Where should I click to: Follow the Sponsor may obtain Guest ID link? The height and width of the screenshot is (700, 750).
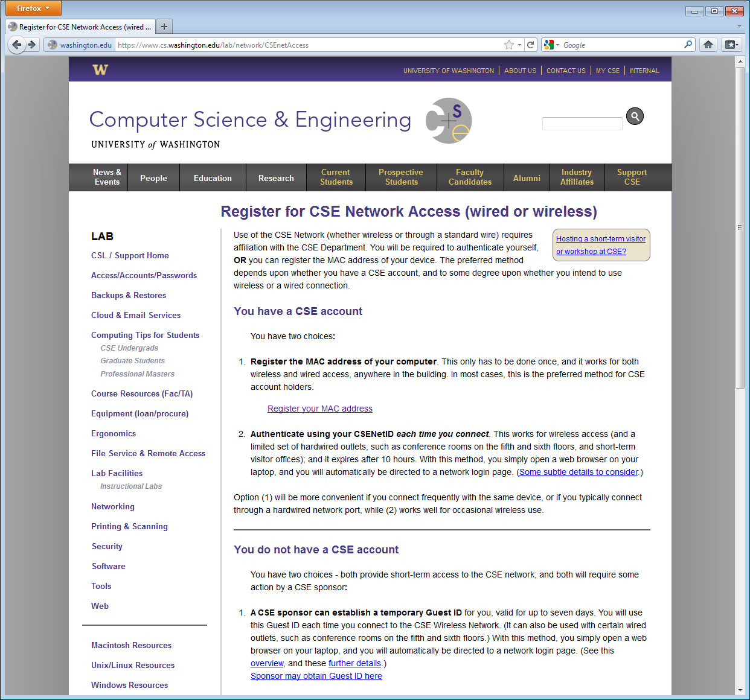316,676
